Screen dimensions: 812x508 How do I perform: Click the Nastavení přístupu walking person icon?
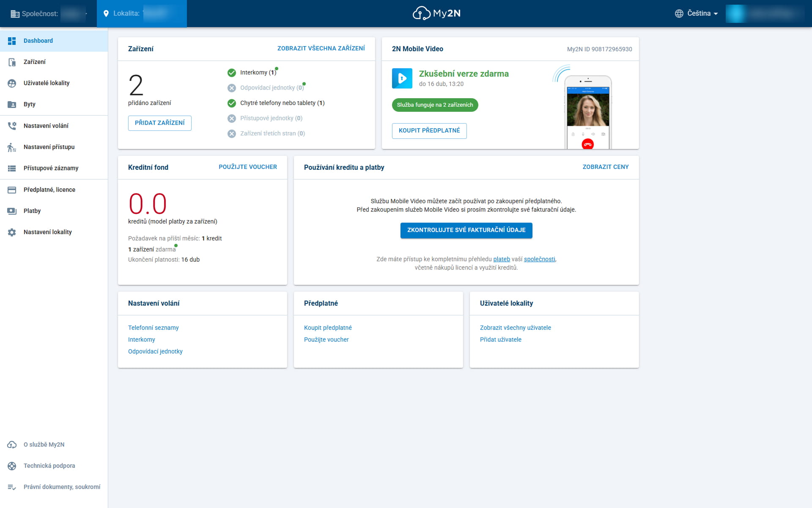[x=12, y=147]
